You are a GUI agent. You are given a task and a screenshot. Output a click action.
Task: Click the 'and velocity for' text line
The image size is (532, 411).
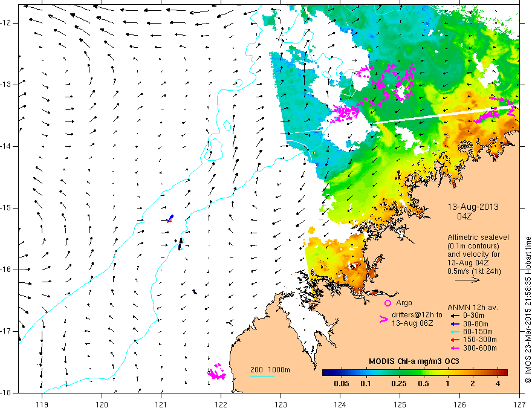point(473,254)
